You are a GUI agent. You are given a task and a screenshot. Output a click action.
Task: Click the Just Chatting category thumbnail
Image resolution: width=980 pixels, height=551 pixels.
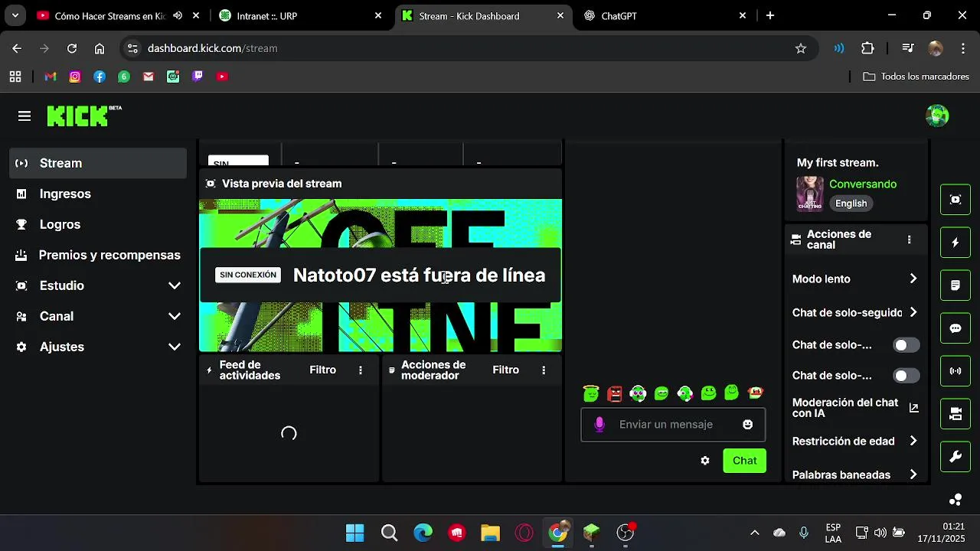pyautogui.click(x=809, y=194)
